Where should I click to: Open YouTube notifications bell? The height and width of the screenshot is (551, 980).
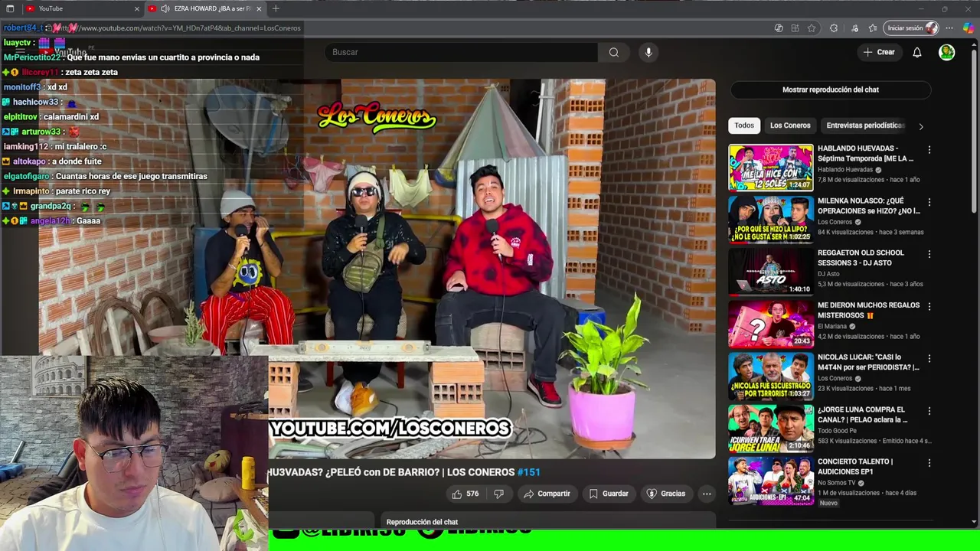click(x=916, y=52)
